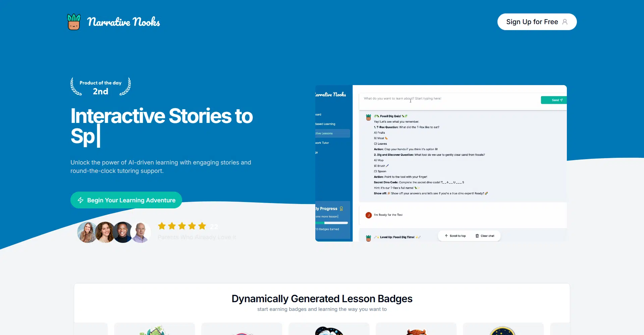The image size is (644, 335).
Task: Click the Product of the day badge
Action: tap(101, 87)
